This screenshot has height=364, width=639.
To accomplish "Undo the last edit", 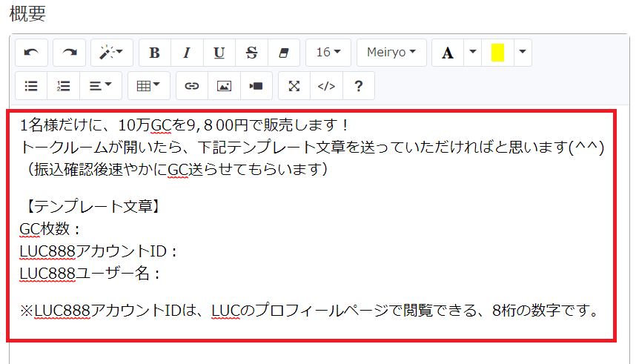I will tap(31, 53).
